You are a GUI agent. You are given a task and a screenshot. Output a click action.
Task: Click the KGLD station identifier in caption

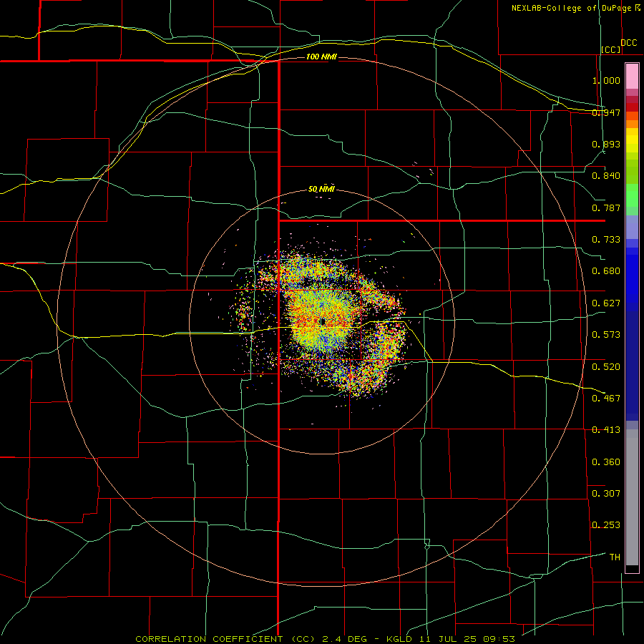pos(399,639)
